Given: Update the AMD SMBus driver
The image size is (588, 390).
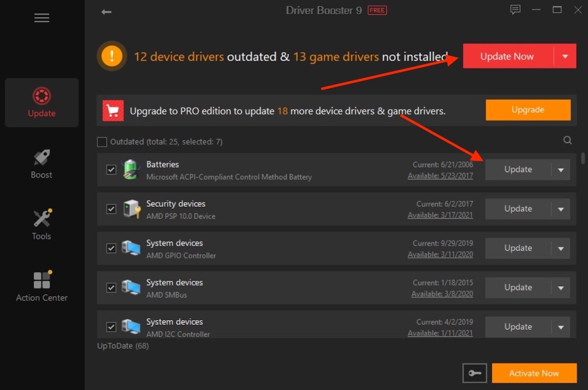Looking at the screenshot, I should click(518, 287).
